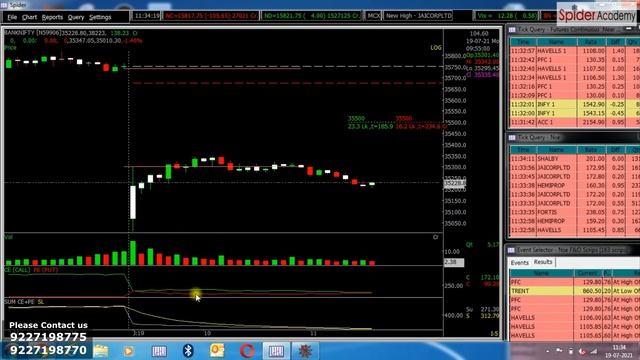
Task: Click the first Spider app taskbar icon
Action: pos(159,351)
